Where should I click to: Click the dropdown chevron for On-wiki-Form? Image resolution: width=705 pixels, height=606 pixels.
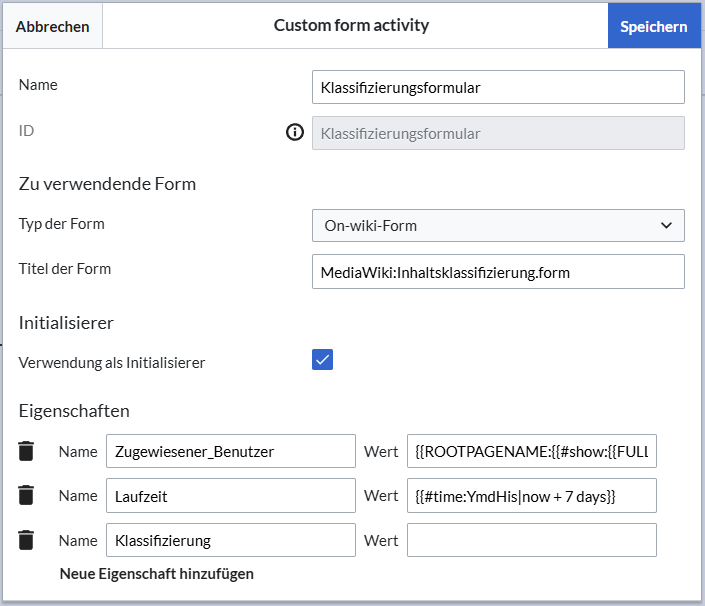coord(667,226)
